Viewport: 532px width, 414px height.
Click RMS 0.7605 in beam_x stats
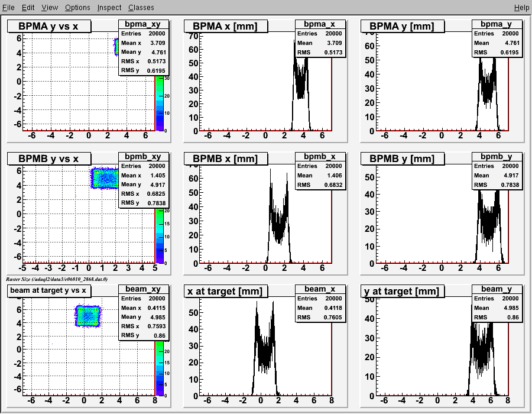coord(320,317)
